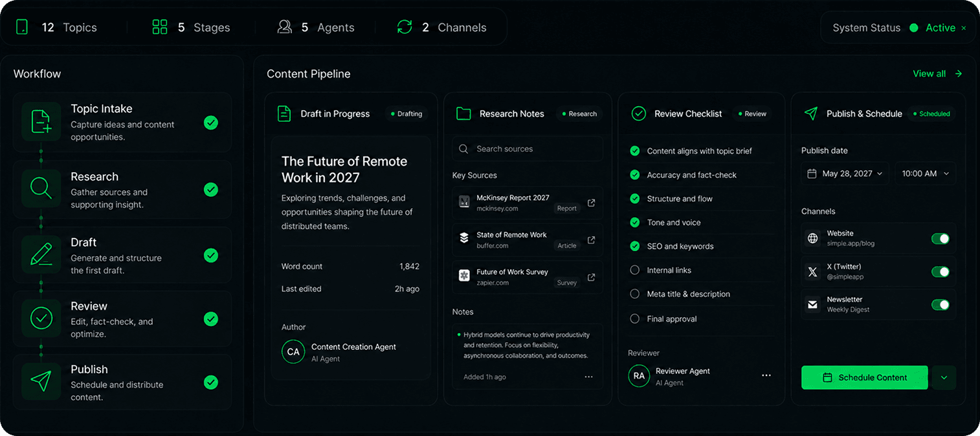Uncheck Structure and flow item
This screenshot has height=436, width=980.
[x=635, y=199]
